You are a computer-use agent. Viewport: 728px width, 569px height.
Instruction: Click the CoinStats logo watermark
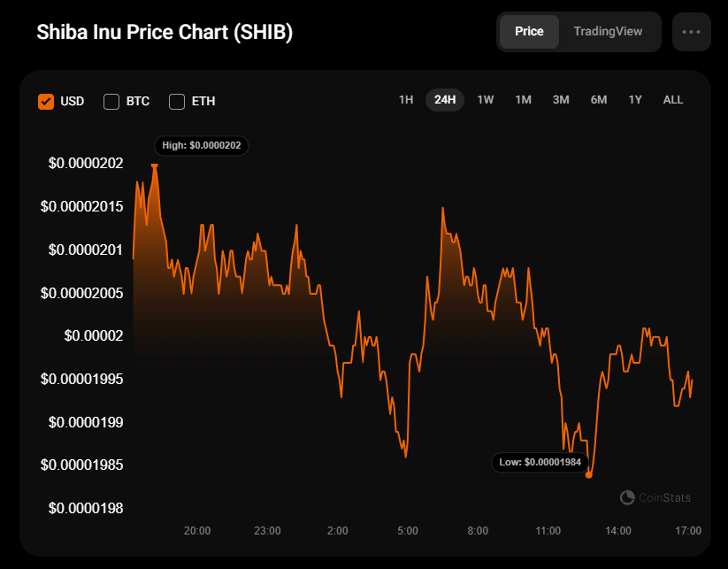pyautogui.click(x=656, y=497)
